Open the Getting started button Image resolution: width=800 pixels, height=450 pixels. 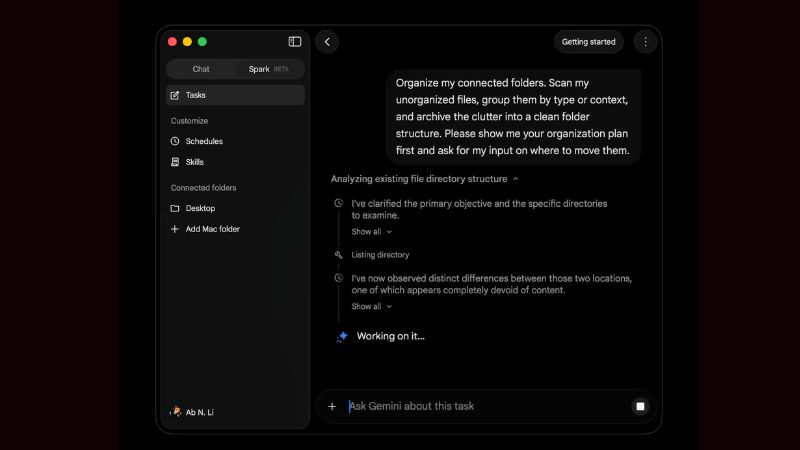coord(588,42)
